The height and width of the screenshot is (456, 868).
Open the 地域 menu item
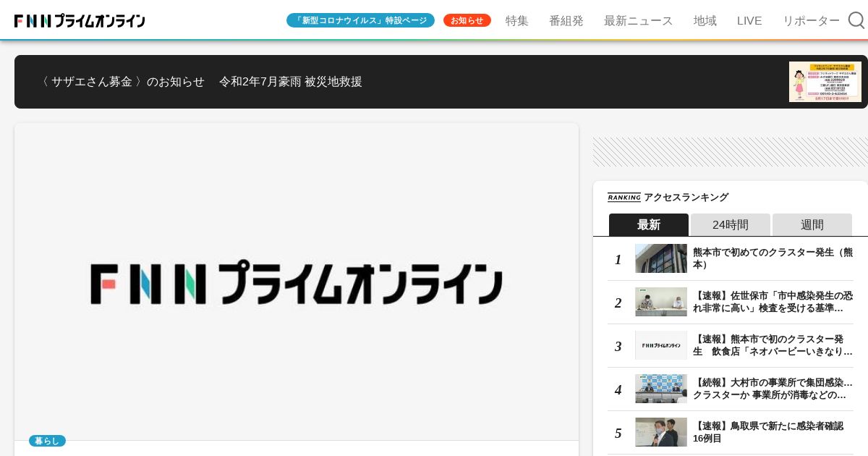pyautogui.click(x=705, y=21)
